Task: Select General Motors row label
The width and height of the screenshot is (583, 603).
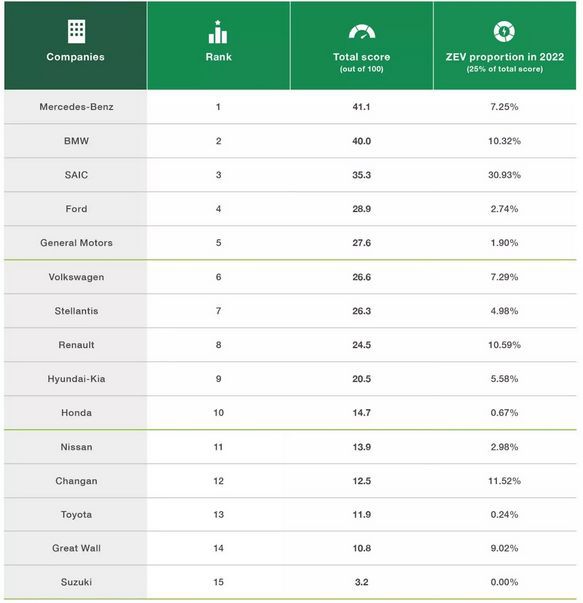Action: click(x=76, y=243)
